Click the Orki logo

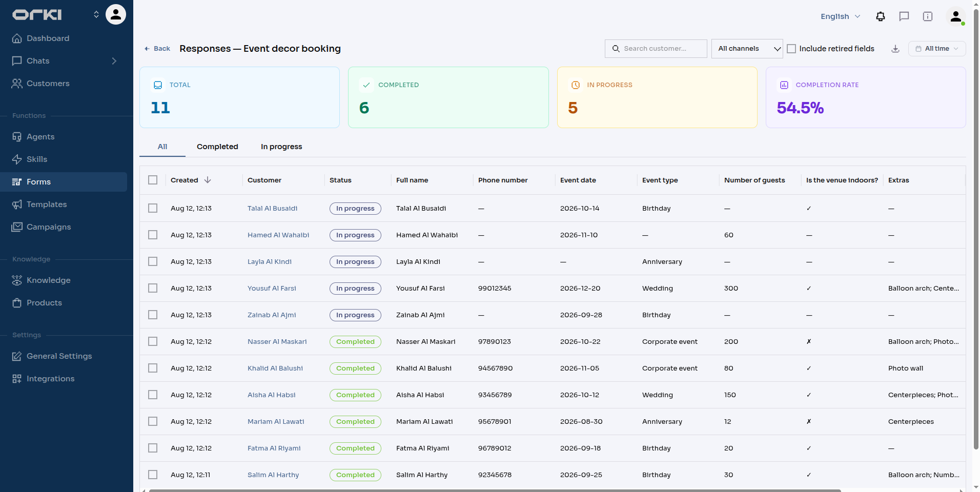click(37, 14)
